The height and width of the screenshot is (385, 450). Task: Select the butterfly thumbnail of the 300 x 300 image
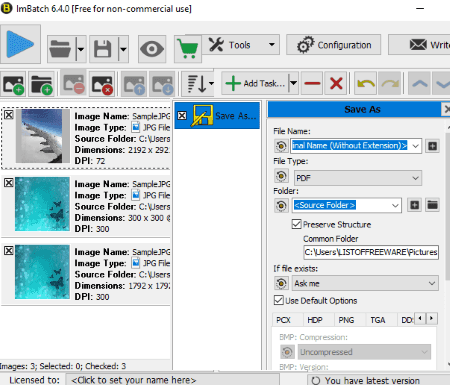[42, 204]
